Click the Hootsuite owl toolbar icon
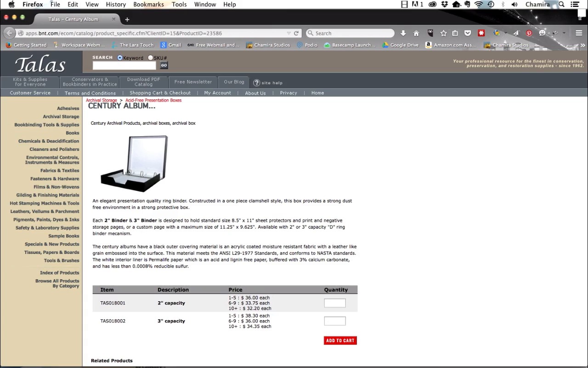 pos(430,33)
